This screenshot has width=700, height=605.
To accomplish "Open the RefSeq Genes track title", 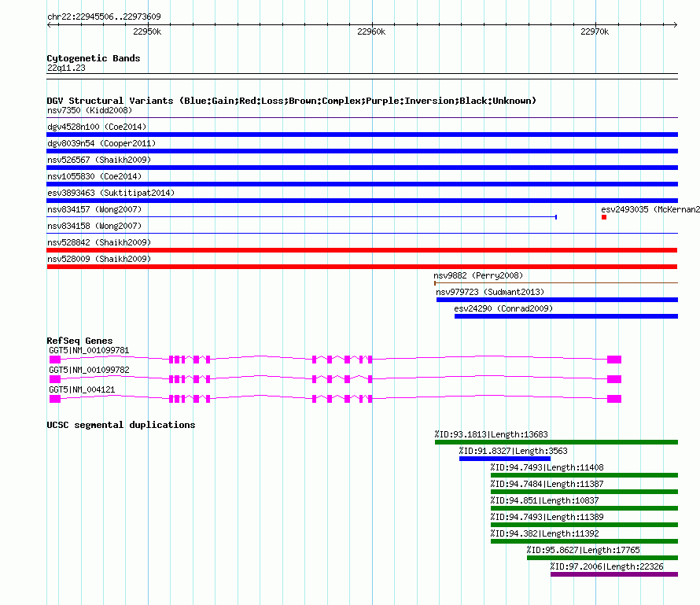I will [x=79, y=341].
